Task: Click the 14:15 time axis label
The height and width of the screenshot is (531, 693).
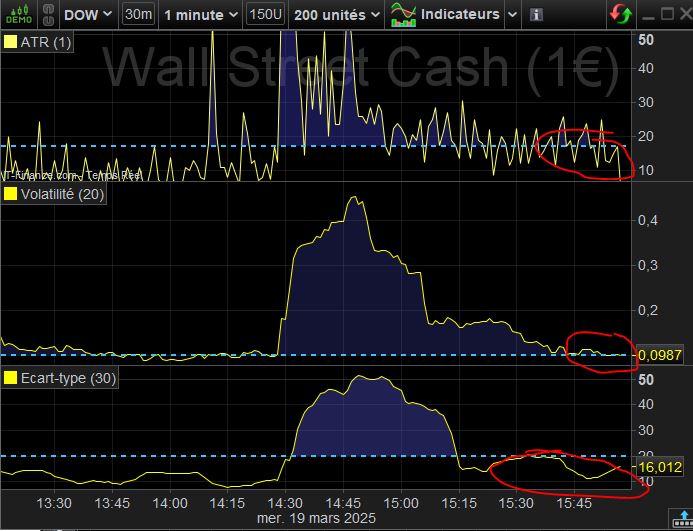Action: point(228,503)
